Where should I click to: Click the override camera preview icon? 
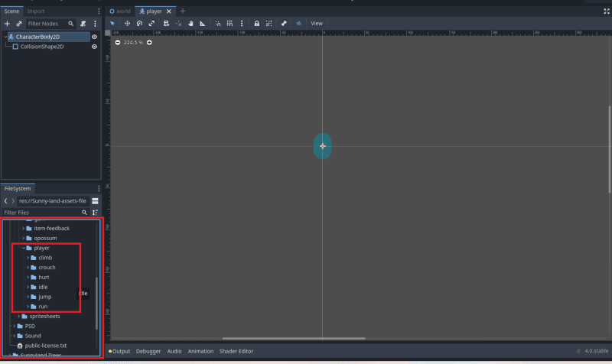pos(298,24)
